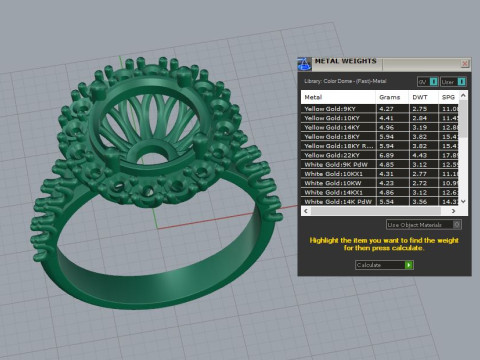Screen dimensions: 480x360
Task: Click the DWT column header
Action: [423, 97]
